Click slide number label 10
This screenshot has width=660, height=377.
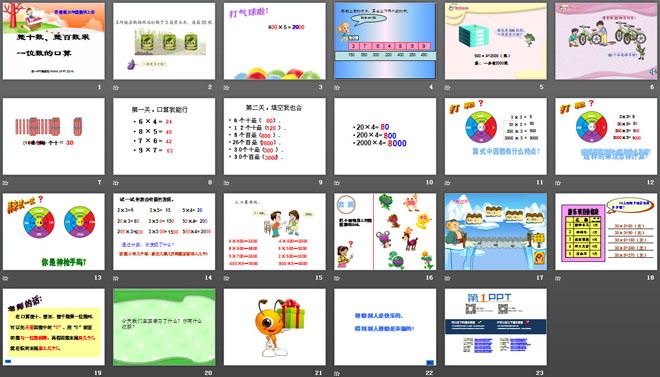point(429,182)
